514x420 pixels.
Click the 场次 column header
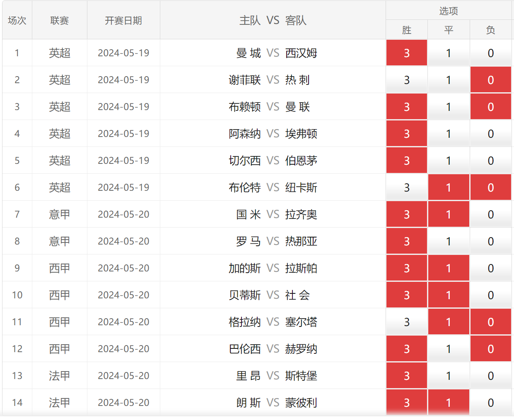(17, 20)
